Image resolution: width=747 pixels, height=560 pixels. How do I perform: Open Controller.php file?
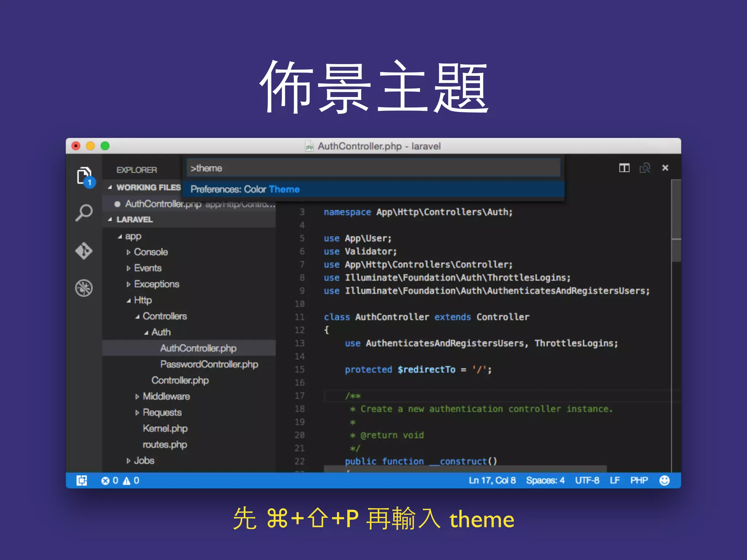click(x=180, y=380)
